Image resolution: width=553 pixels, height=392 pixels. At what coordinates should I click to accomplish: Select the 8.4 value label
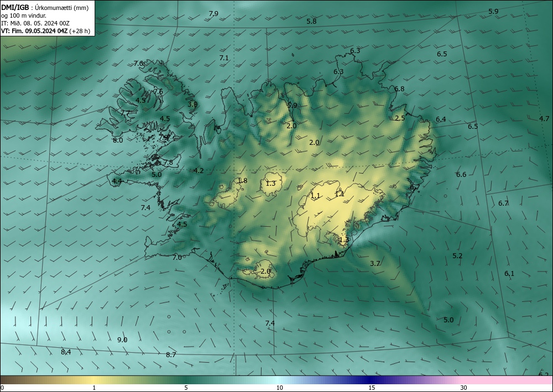[x=66, y=352]
